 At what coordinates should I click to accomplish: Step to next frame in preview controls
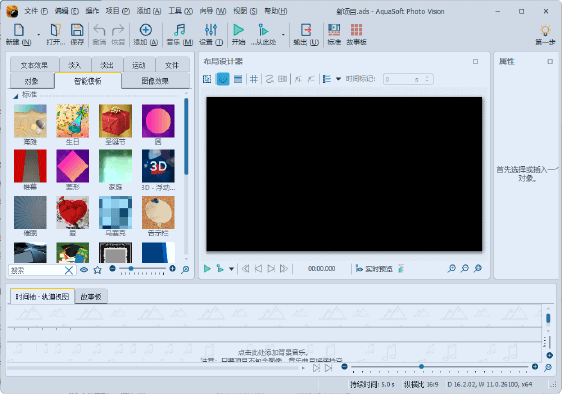click(x=271, y=269)
